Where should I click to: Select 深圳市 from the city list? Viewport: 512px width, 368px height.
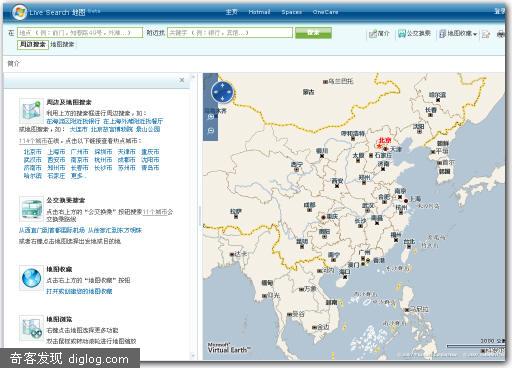coord(103,152)
